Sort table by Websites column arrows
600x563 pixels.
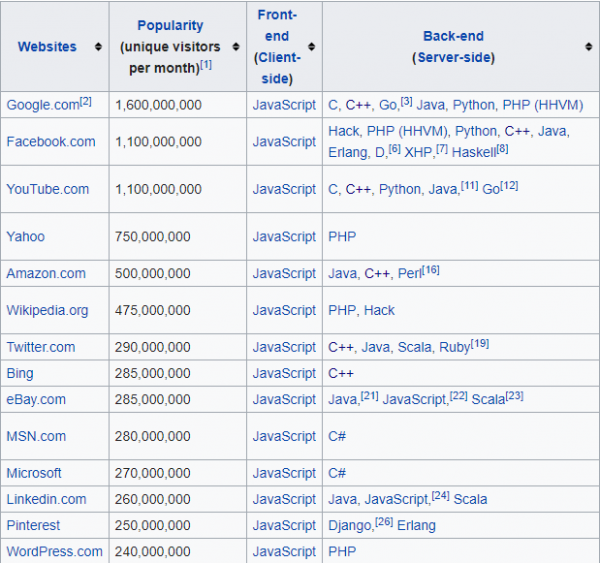(98, 47)
